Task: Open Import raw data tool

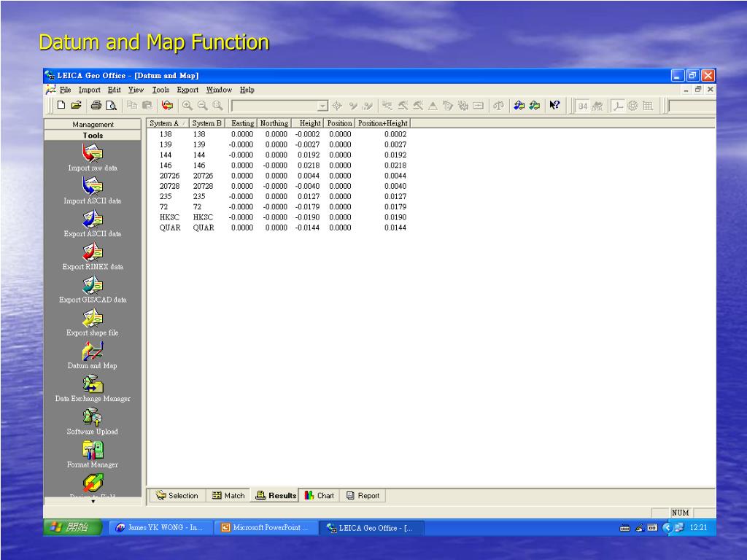Action: coord(93,157)
